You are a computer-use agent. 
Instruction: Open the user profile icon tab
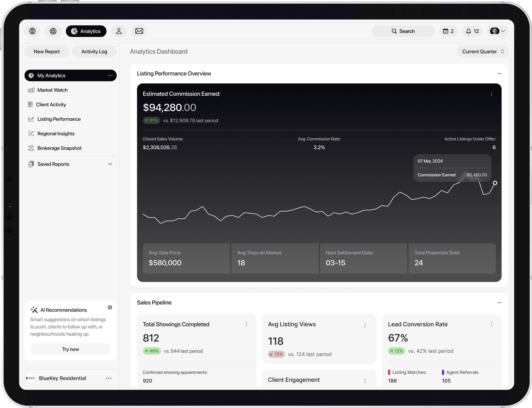(119, 31)
